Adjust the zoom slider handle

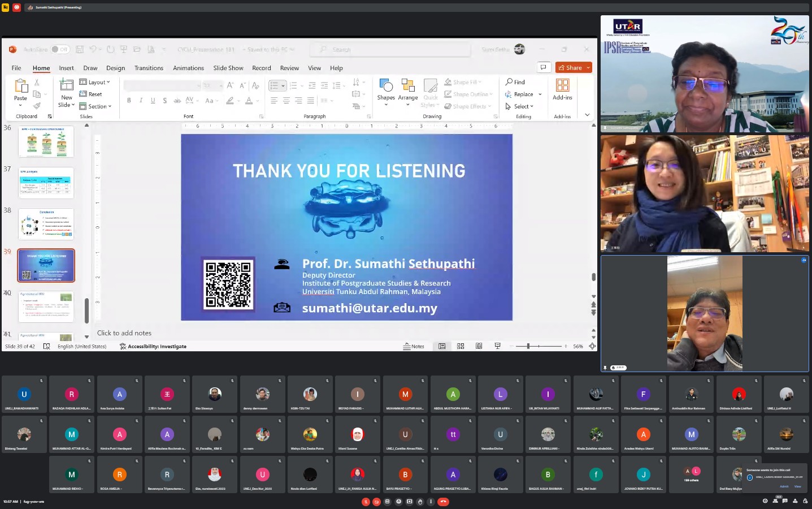528,346
